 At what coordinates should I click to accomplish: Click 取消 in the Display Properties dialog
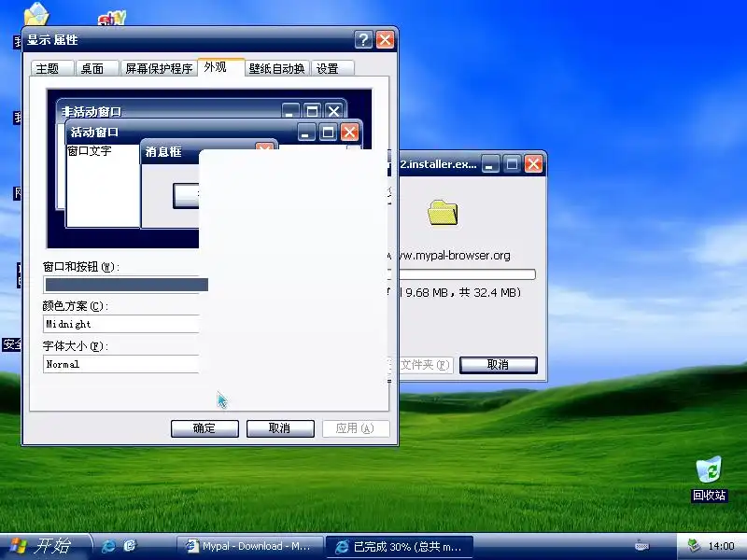(280, 428)
